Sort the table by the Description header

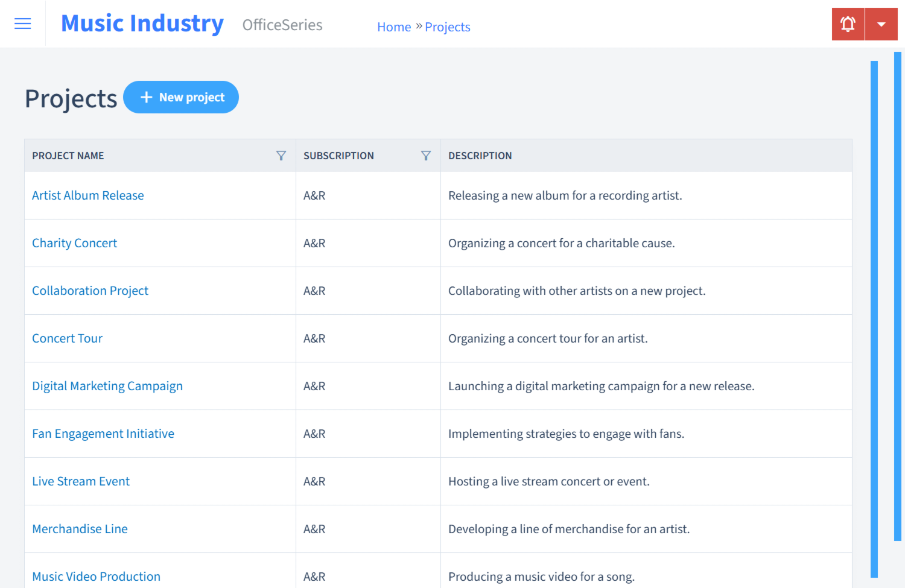pyautogui.click(x=480, y=155)
